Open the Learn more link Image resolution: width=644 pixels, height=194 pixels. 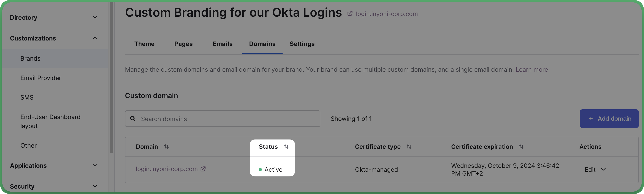click(532, 70)
